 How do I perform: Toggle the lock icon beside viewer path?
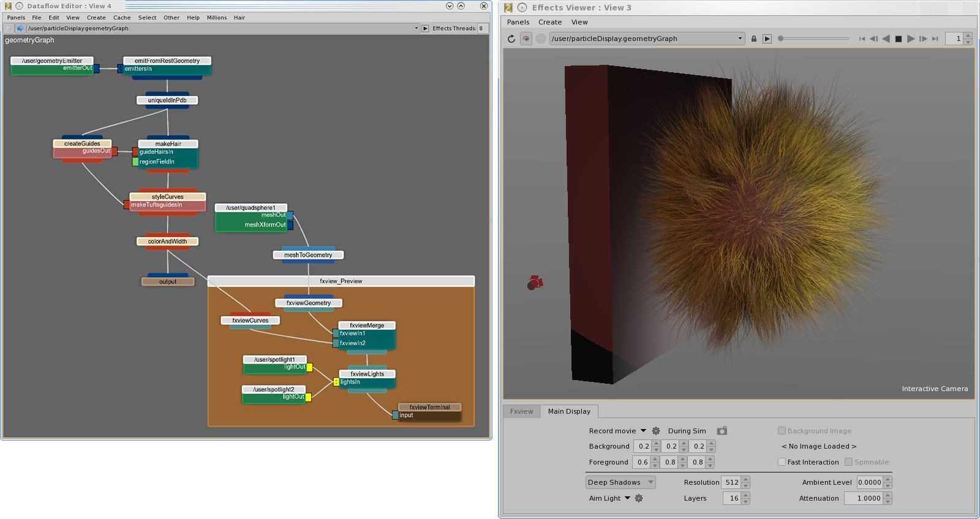tap(754, 39)
